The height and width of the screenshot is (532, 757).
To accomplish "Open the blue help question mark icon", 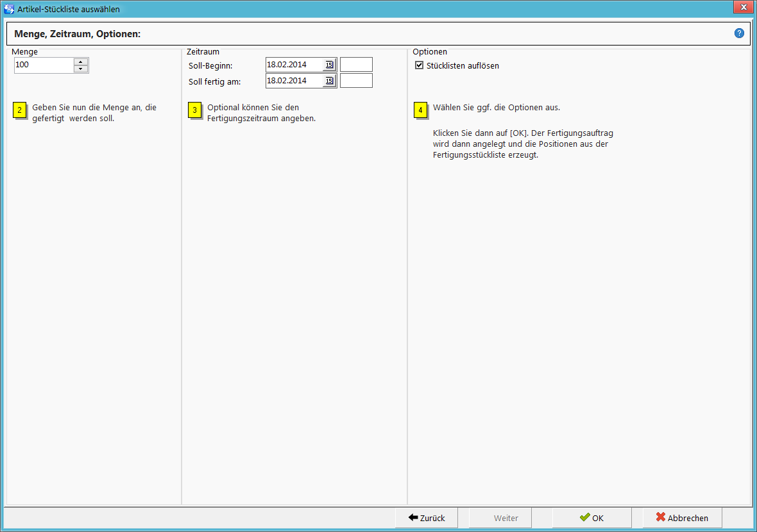I will (x=738, y=33).
